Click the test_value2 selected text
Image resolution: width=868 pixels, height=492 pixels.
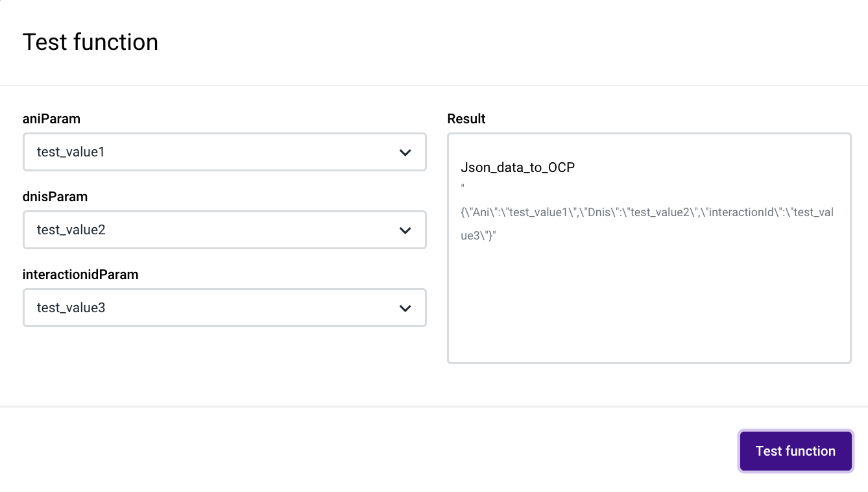click(x=71, y=230)
